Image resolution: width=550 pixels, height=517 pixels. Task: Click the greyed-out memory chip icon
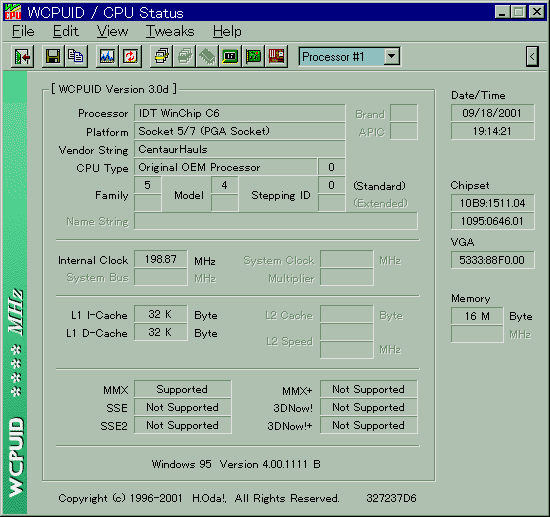click(x=207, y=56)
